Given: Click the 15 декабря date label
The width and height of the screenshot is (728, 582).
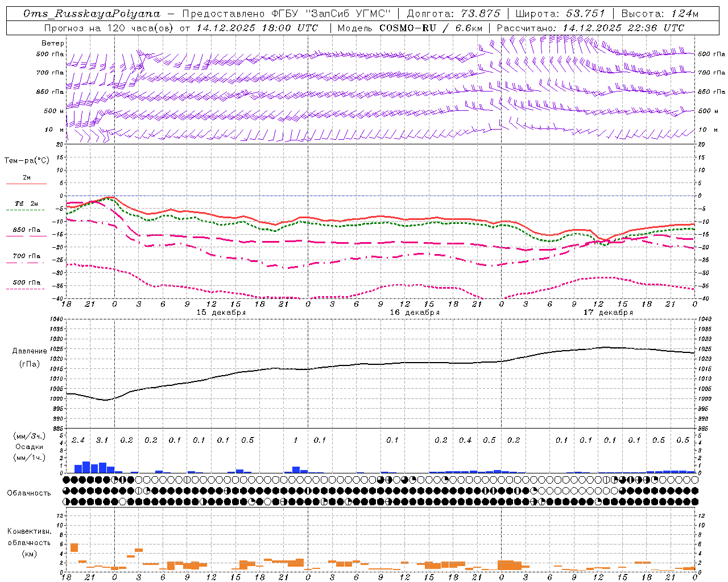Looking at the screenshot, I should click(221, 313).
